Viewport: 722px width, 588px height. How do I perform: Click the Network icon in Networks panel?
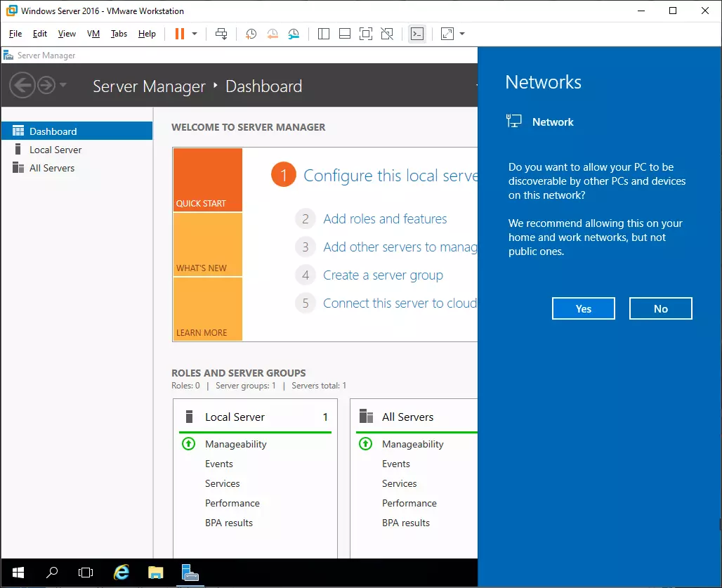tap(514, 121)
